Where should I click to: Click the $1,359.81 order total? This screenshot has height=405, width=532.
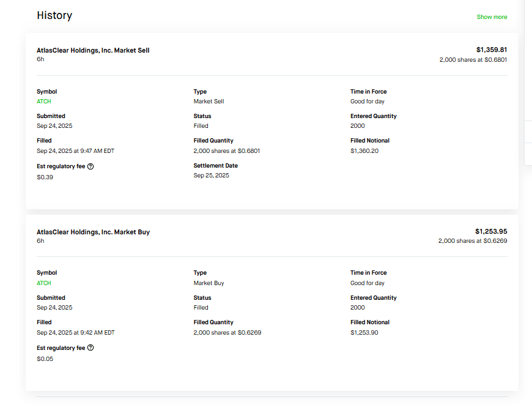(x=491, y=50)
